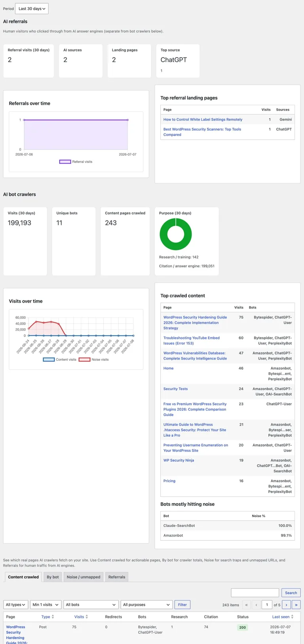Open the 'All purposes' filter dropdown

[x=146, y=604]
